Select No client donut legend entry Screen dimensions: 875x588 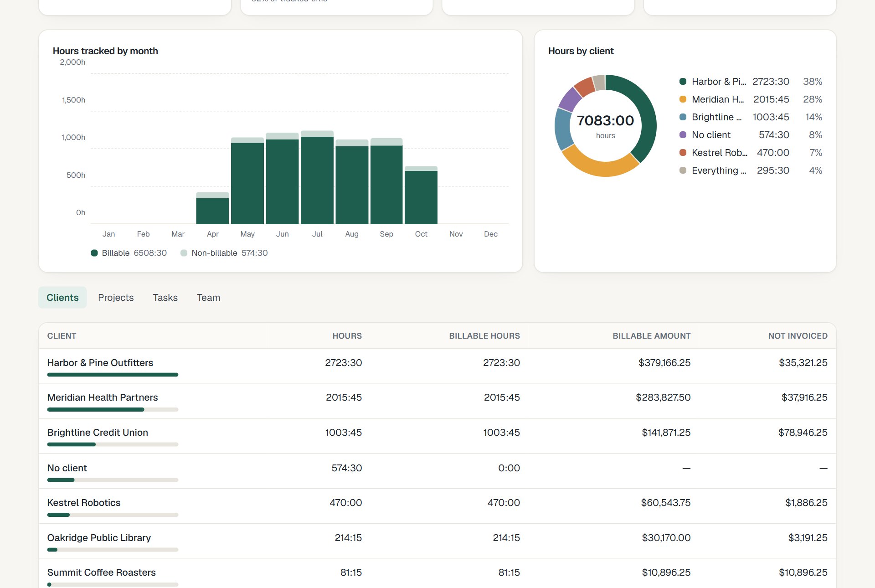751,135
